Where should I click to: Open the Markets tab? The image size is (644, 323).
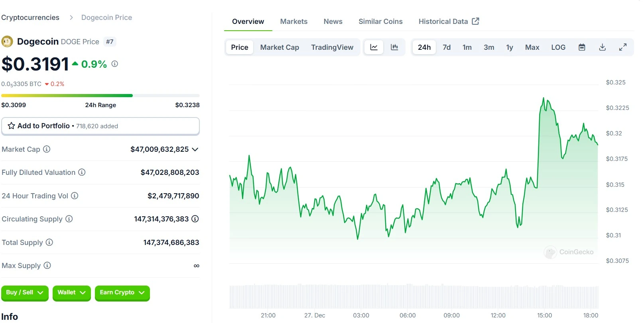pyautogui.click(x=293, y=22)
